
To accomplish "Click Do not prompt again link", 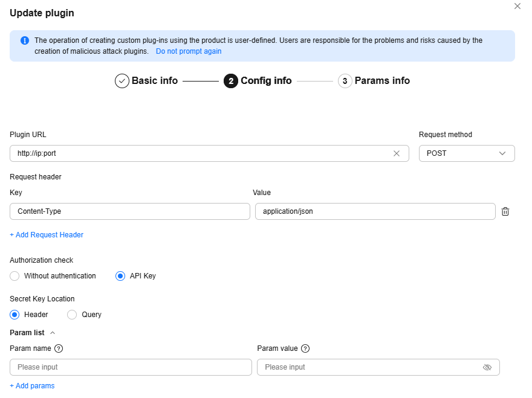I will click(189, 51).
